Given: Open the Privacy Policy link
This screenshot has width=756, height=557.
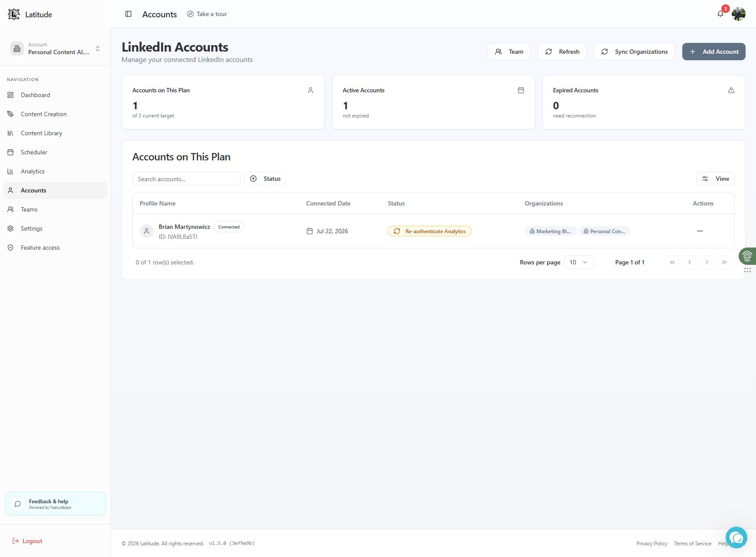Looking at the screenshot, I should [652, 544].
